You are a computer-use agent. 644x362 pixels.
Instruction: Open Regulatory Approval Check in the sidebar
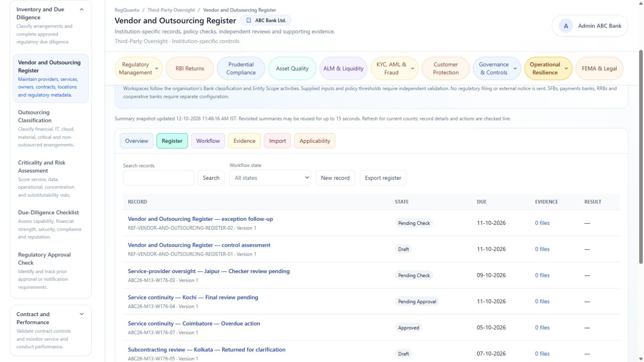click(51, 271)
